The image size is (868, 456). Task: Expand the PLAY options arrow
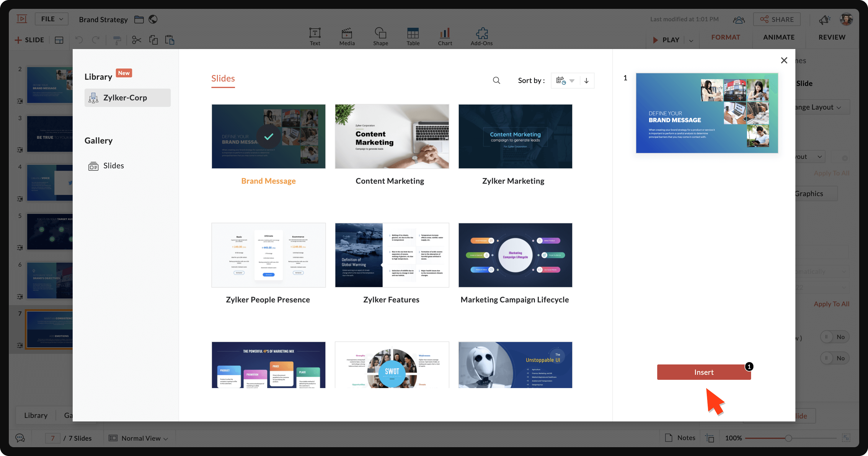point(691,40)
